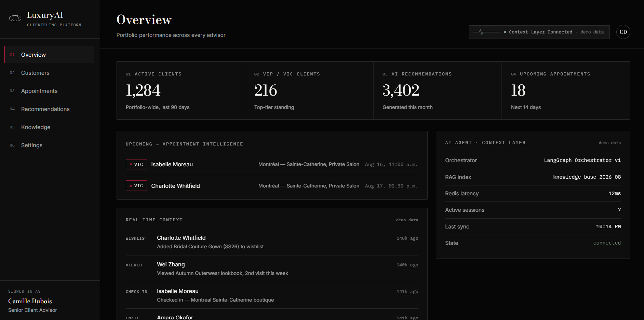Click the LuxuryAI ring logo icon
Viewport: 644px width, 320px height.
(15, 18)
